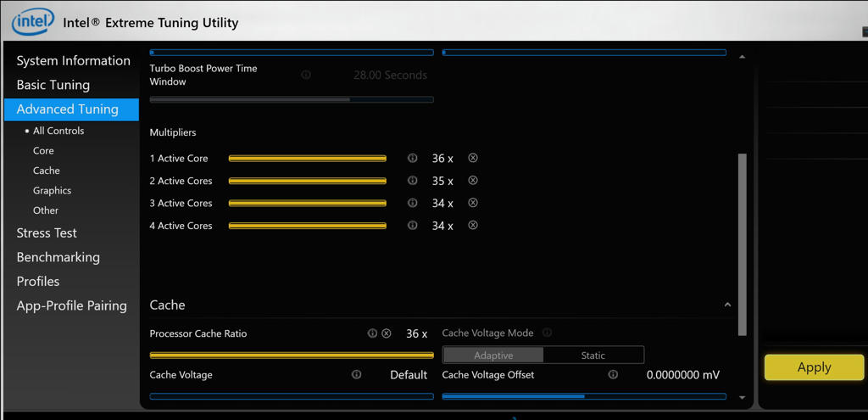Image resolution: width=868 pixels, height=420 pixels.
Task: Show info for Cache Voltage
Action: [357, 374]
